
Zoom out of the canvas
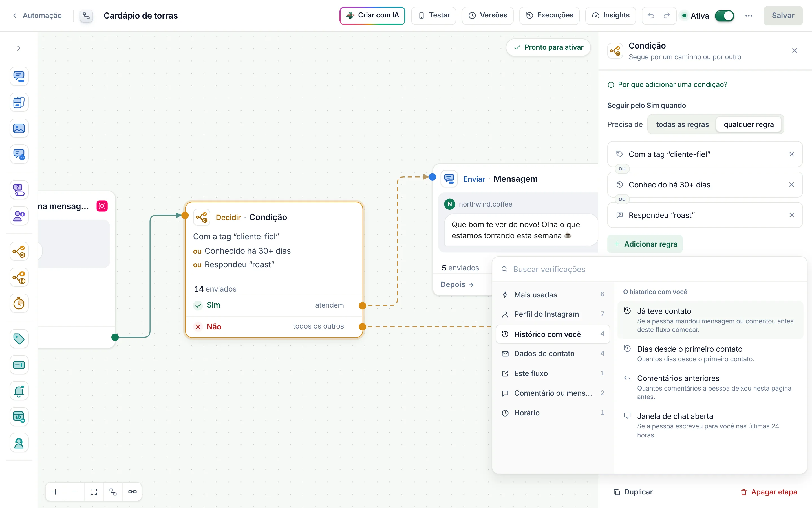click(75, 492)
